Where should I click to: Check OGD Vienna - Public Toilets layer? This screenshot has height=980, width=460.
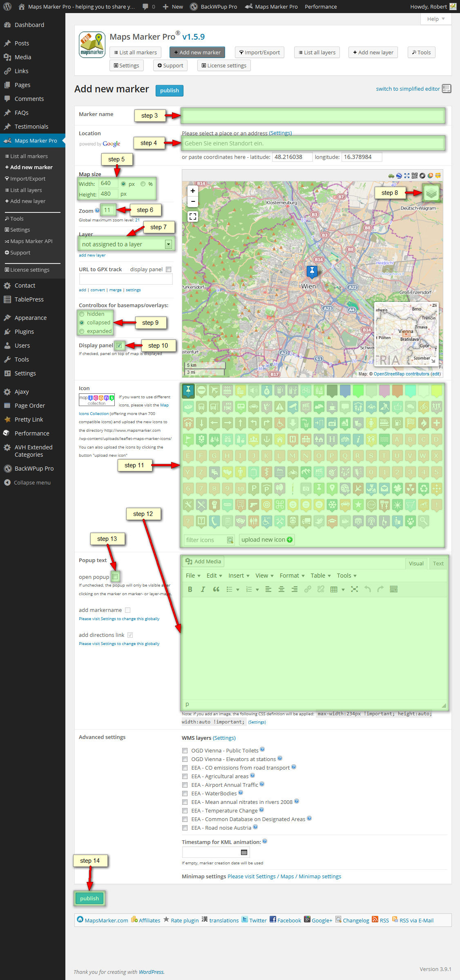[185, 750]
